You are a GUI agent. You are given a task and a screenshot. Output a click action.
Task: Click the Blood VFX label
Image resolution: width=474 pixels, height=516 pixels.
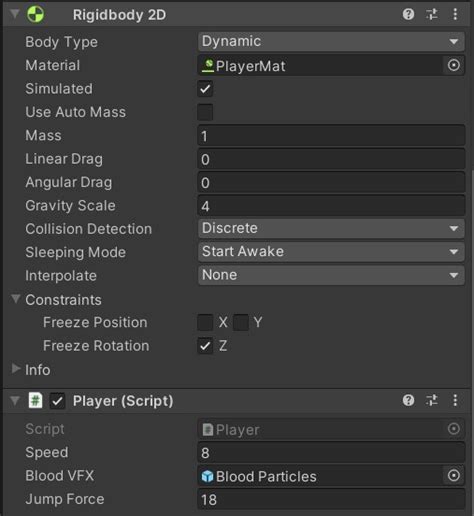[x=60, y=476]
